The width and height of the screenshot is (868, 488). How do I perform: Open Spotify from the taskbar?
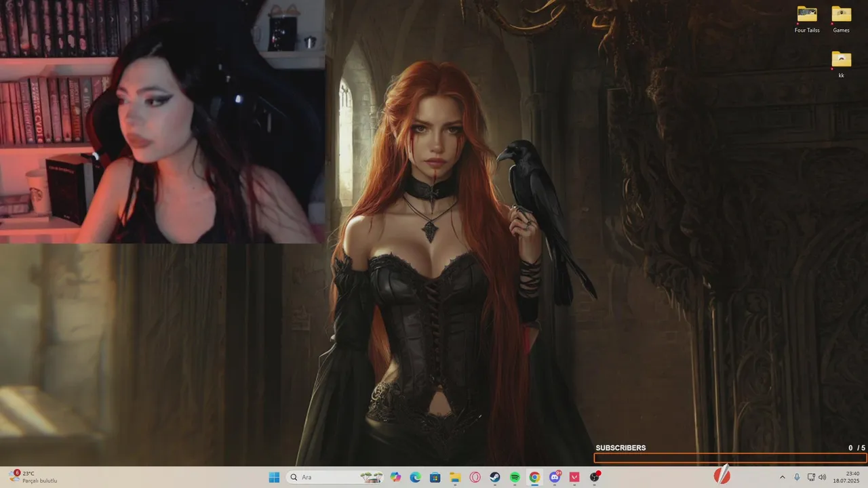pos(515,477)
